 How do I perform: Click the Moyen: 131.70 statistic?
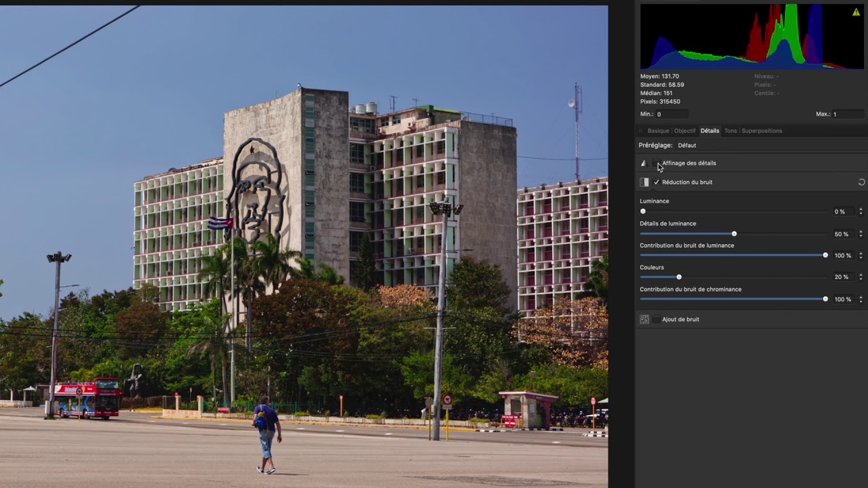[659, 77]
